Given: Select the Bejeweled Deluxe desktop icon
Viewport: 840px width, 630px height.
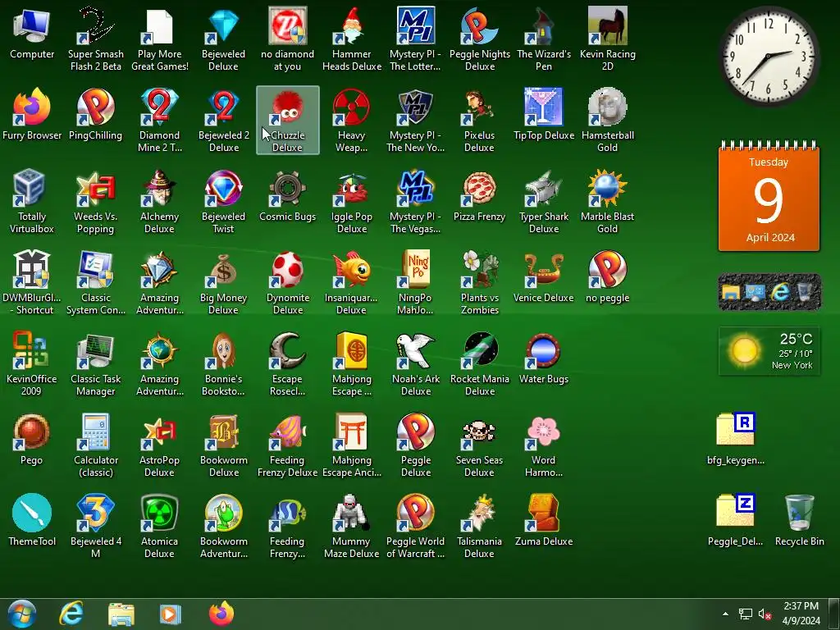Looking at the screenshot, I should (223, 39).
